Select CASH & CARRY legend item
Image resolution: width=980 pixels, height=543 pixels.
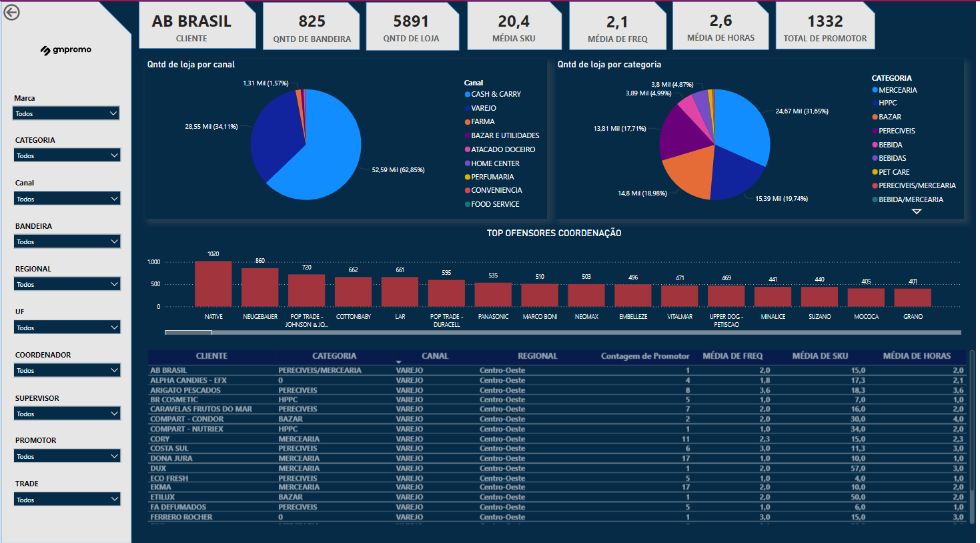click(493, 94)
